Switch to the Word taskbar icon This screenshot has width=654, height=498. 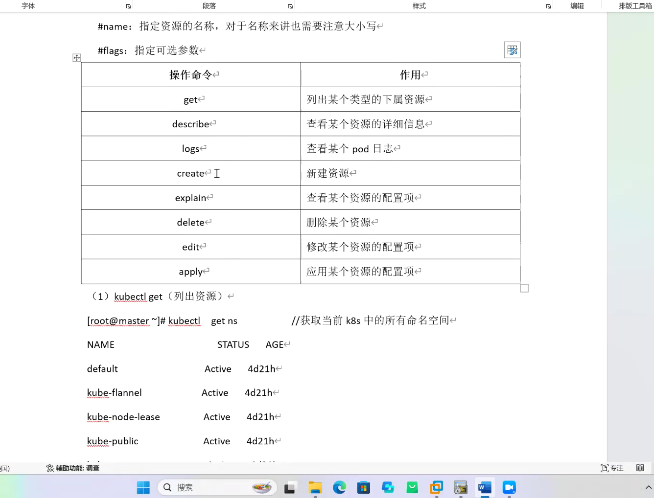point(485,487)
